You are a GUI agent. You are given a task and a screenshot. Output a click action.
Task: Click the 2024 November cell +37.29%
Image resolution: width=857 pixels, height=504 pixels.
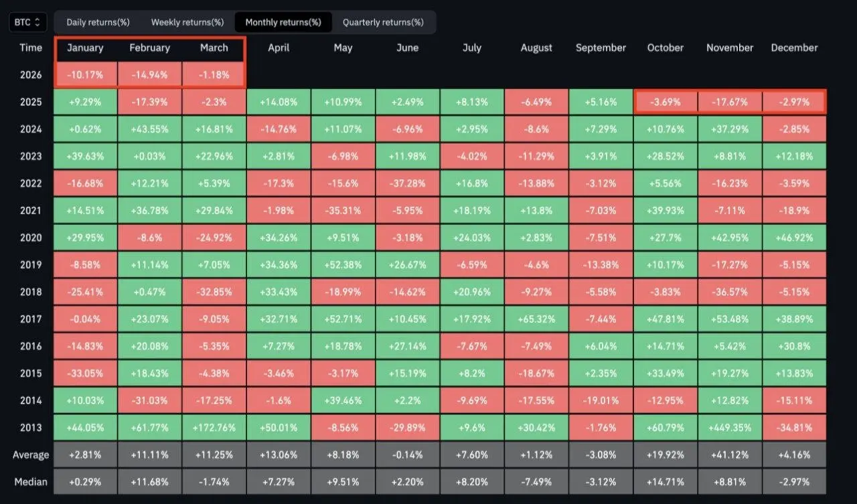[730, 129]
